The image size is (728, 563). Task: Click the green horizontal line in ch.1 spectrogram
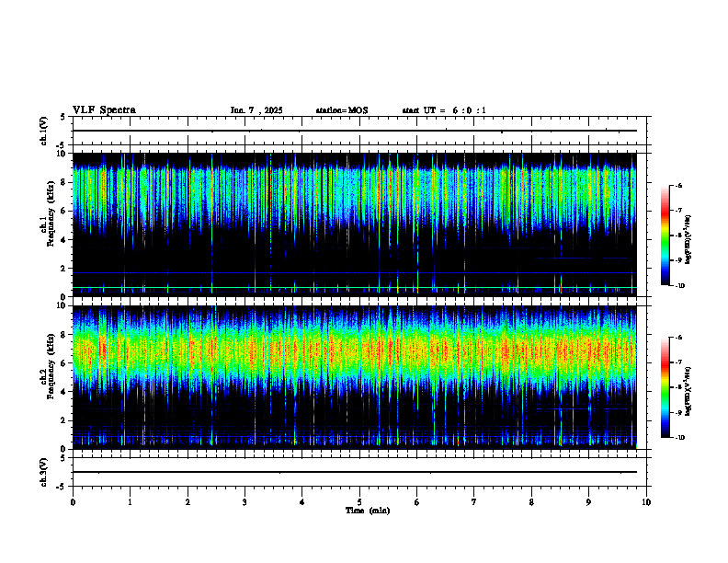point(355,288)
